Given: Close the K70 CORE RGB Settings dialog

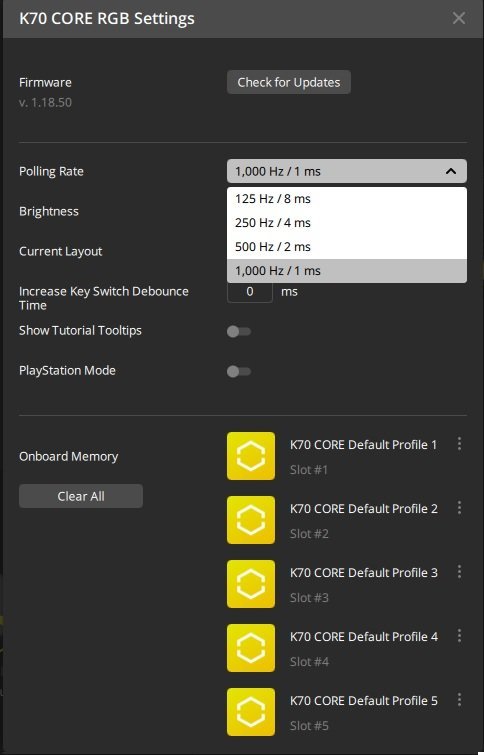Looking at the screenshot, I should click(459, 18).
